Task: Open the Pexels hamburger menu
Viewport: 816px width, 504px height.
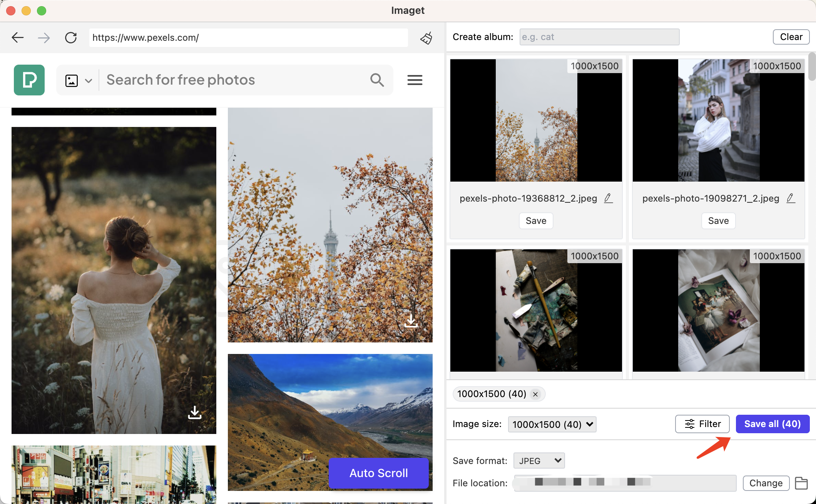Action: click(415, 80)
